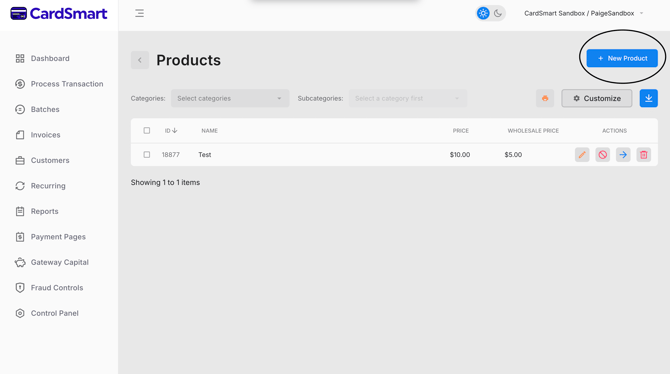Screen dimensions: 670x374
Task: Click the blue download icon button
Action: (x=648, y=98)
